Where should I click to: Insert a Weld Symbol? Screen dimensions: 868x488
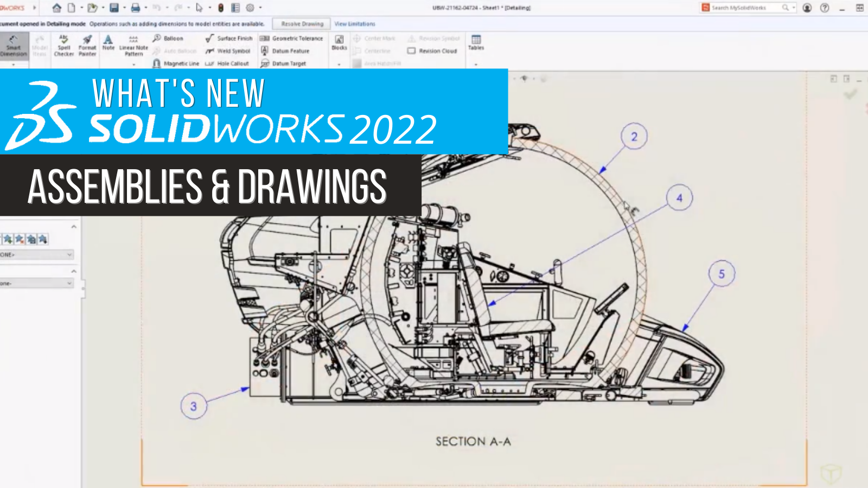tap(228, 51)
